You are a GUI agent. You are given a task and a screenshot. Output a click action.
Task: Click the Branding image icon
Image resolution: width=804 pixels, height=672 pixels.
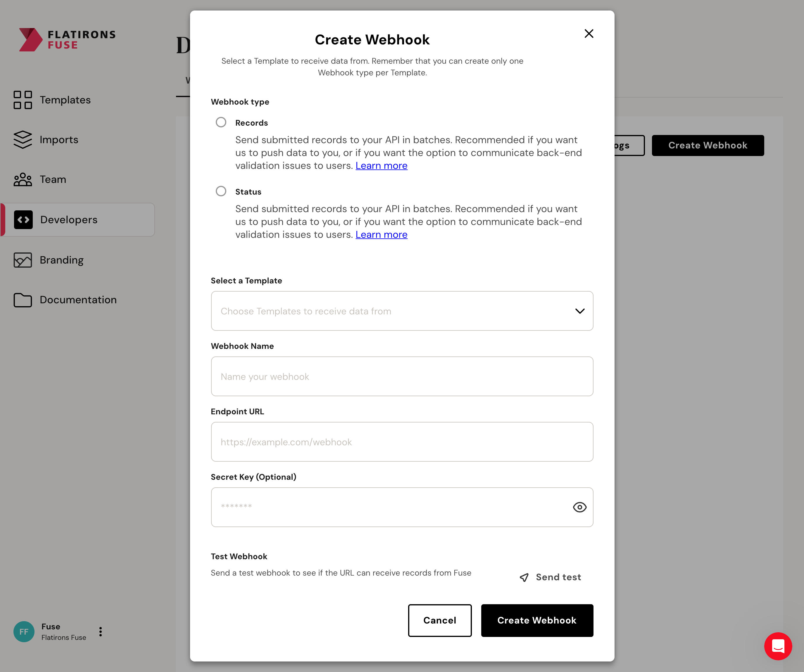[x=23, y=260]
